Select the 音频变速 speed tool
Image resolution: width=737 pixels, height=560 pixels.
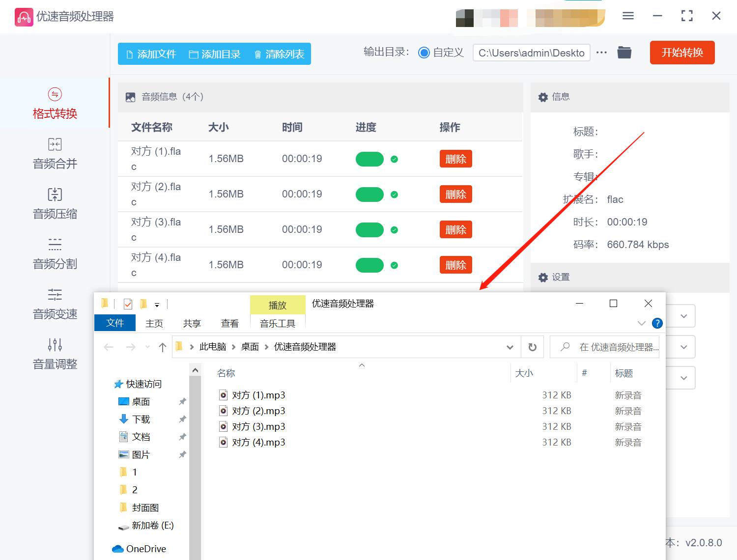pos(54,304)
